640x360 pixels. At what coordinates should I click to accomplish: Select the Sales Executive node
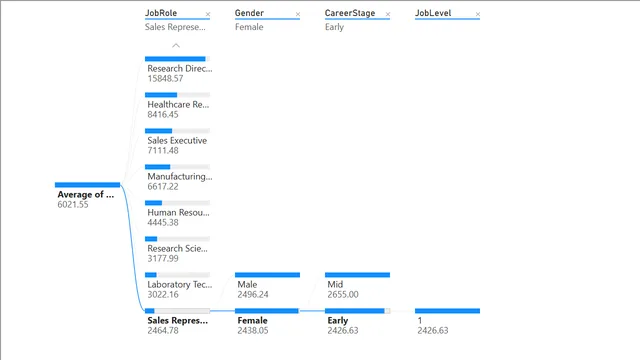click(178, 142)
